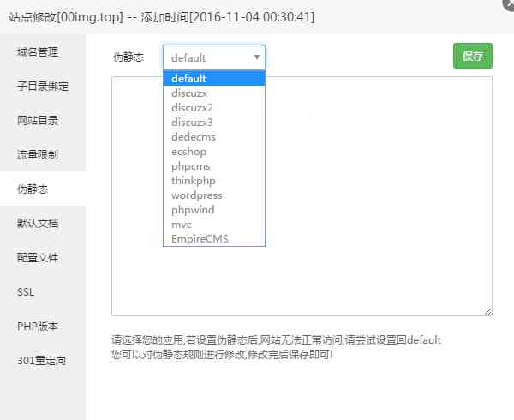This screenshot has width=514, height=420.
Task: Pick ecshop rewrite rule
Action: (213, 152)
